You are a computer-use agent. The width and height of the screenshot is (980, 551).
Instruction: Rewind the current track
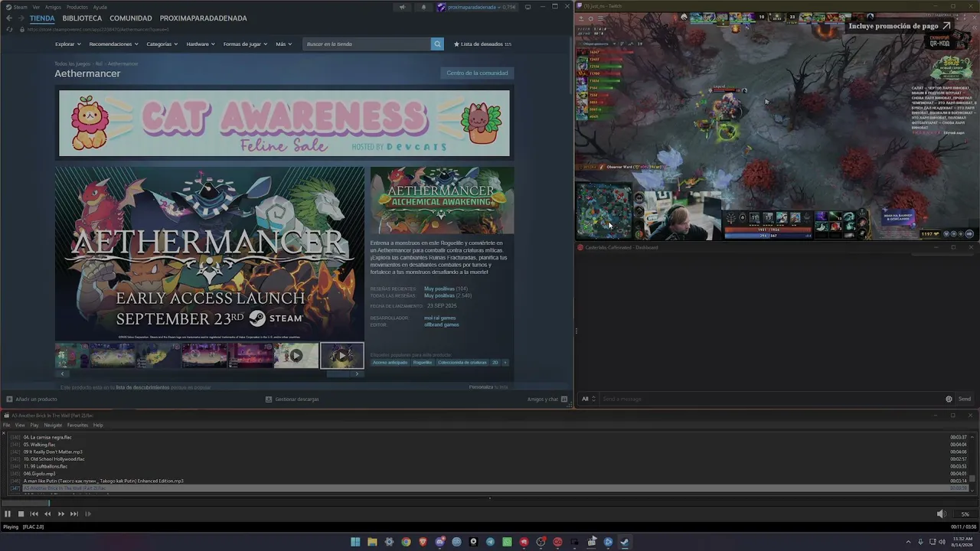click(x=47, y=514)
